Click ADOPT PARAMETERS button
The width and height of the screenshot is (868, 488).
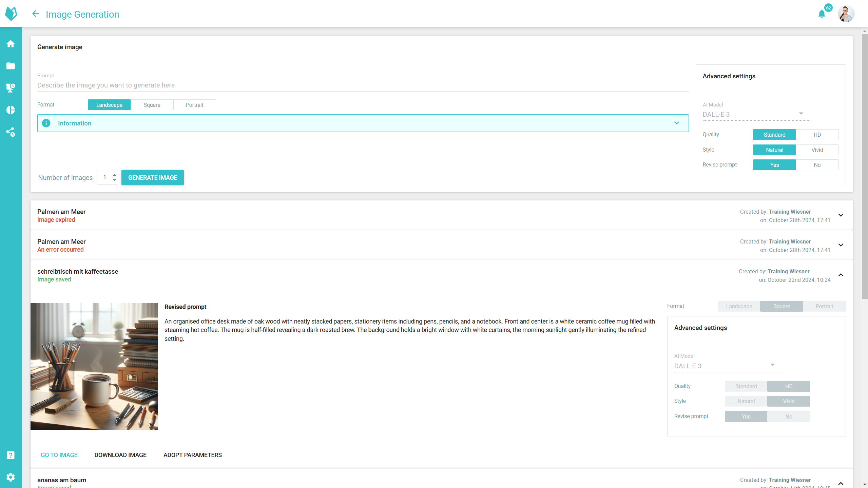(x=193, y=455)
